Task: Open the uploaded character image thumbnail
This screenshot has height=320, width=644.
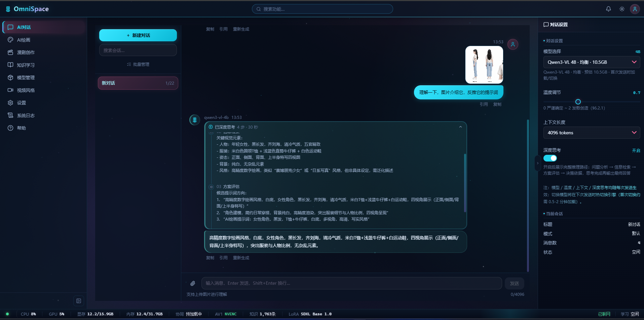Action: click(x=484, y=65)
